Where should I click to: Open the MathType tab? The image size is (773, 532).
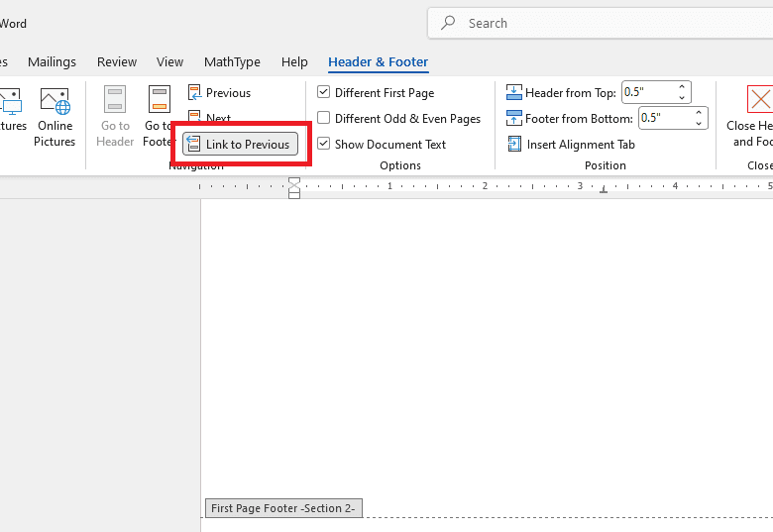pyautogui.click(x=232, y=62)
